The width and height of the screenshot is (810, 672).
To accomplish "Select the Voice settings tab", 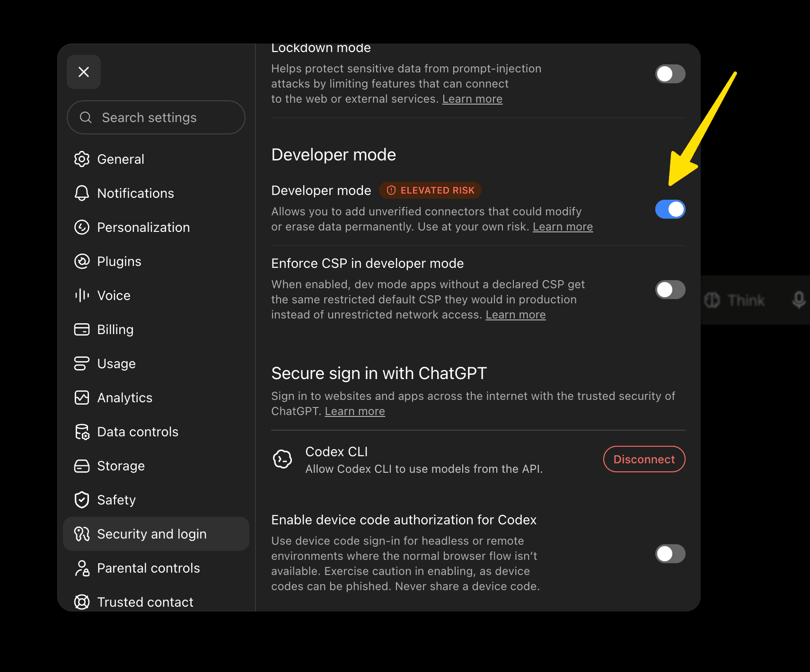I will (x=156, y=295).
